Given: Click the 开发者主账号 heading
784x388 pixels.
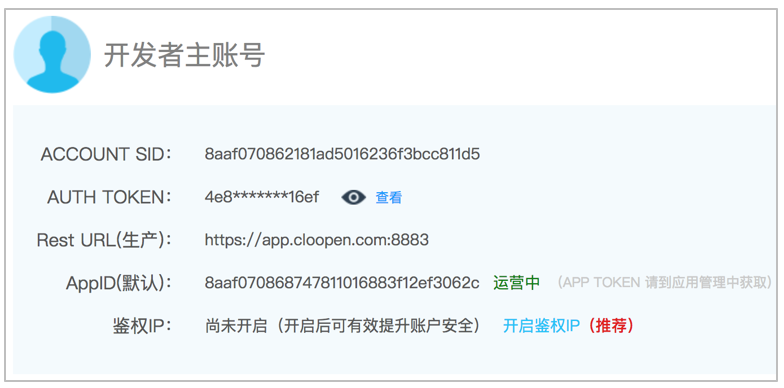Looking at the screenshot, I should tap(184, 55).
